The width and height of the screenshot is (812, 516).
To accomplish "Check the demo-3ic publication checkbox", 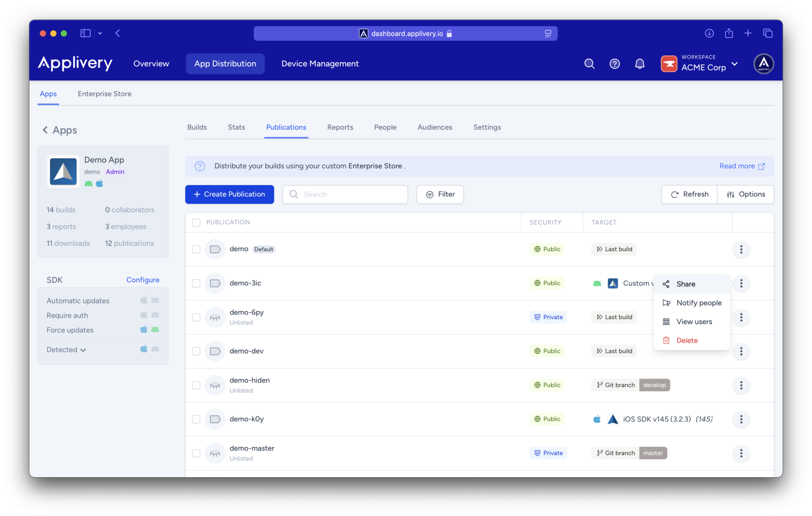I will (x=196, y=283).
